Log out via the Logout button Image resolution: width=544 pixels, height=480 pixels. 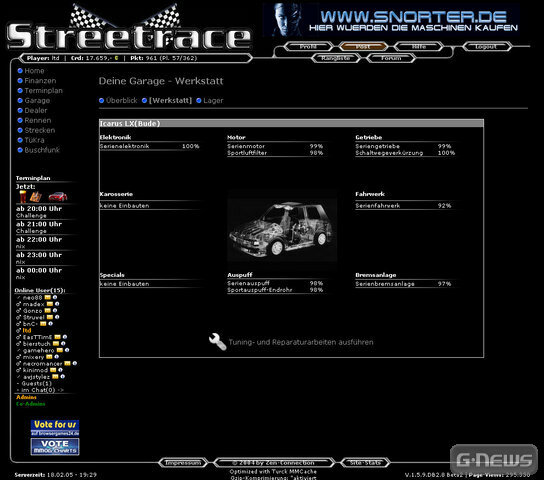point(486,46)
